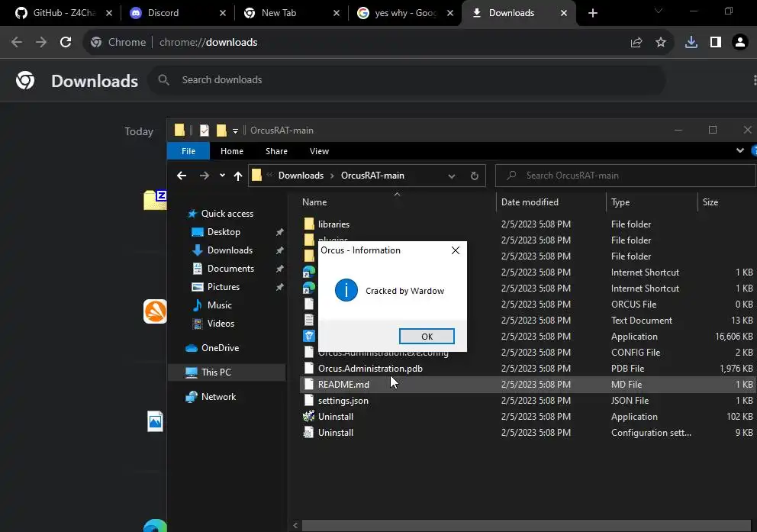Close the Orcus Information dialog
The height and width of the screenshot is (532, 757).
[x=456, y=250]
